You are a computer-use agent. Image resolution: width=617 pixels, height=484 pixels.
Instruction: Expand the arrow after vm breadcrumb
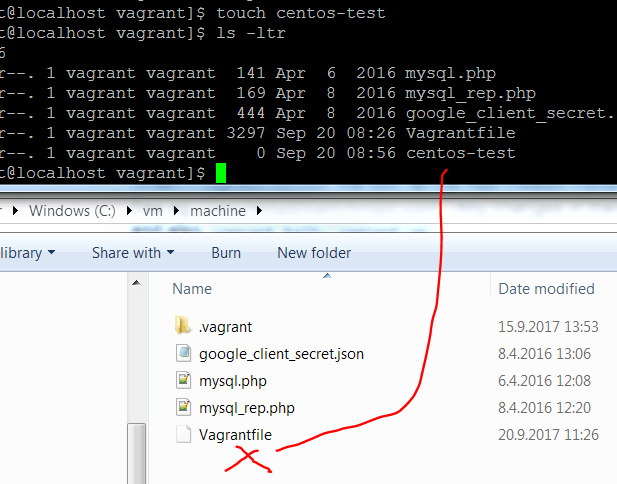pyautogui.click(x=176, y=211)
